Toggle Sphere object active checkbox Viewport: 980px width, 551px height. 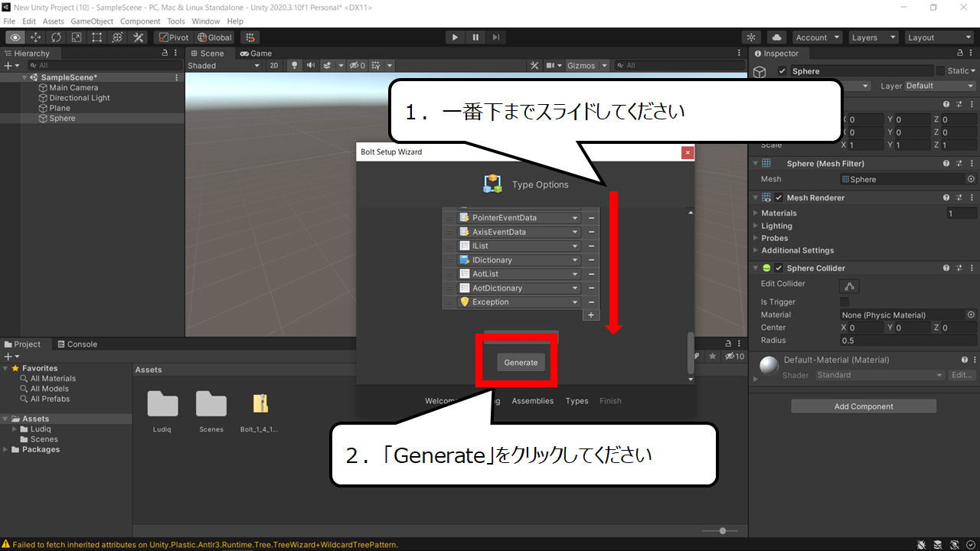click(x=782, y=71)
